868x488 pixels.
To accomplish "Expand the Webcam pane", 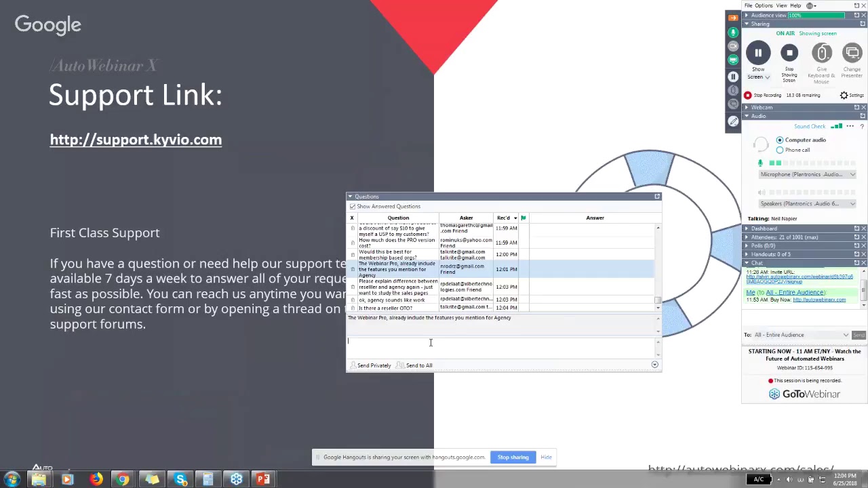I will [x=747, y=107].
